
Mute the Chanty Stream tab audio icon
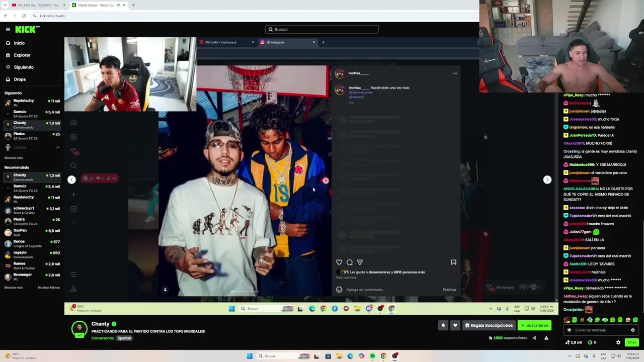[x=118, y=5]
